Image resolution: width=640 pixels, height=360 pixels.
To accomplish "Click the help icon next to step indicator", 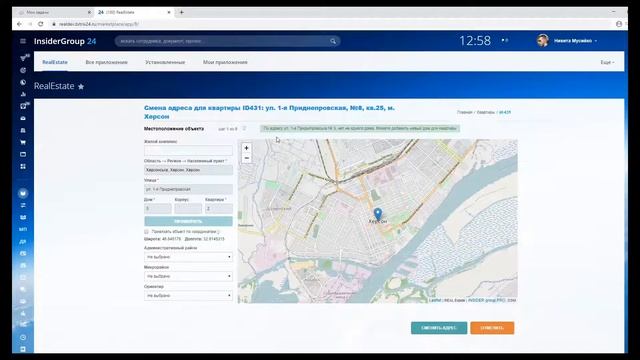I will click(x=244, y=129).
